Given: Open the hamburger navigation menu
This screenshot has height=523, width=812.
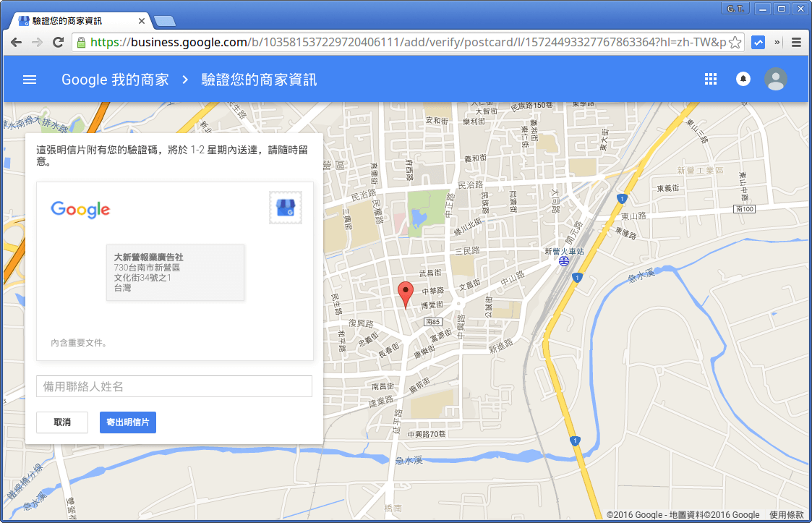Looking at the screenshot, I should (30, 80).
